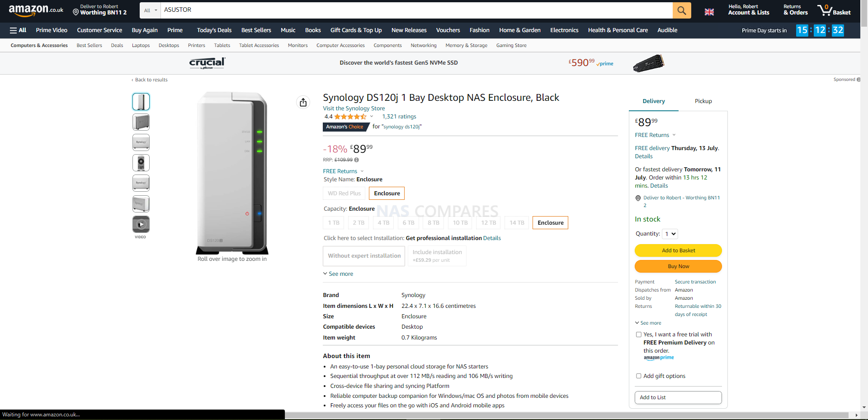Expand See more in the buy box

click(648, 323)
